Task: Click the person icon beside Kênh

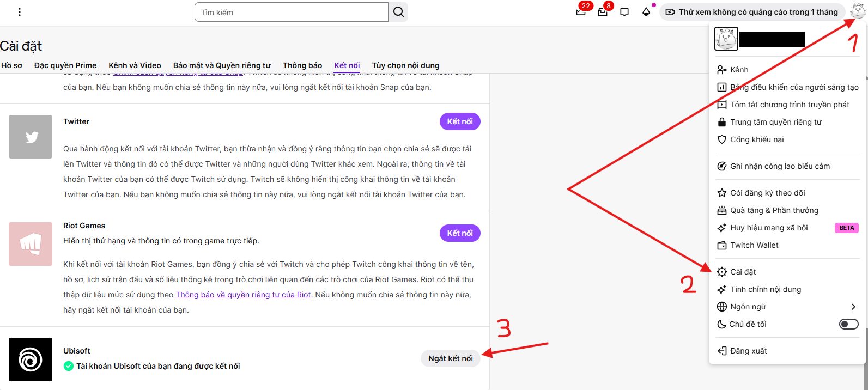Action: pos(722,70)
